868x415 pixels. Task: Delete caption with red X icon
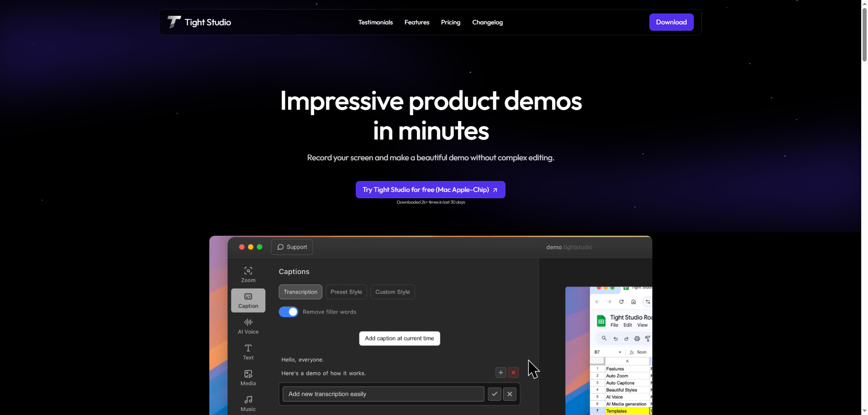(513, 373)
